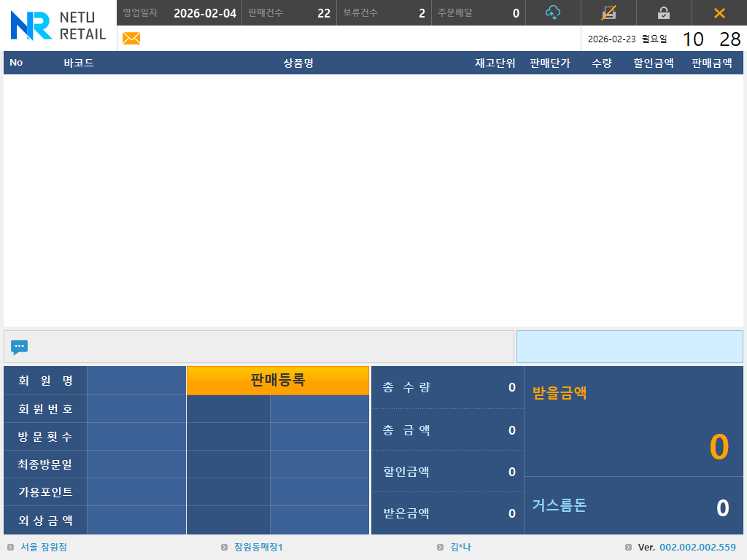Image resolution: width=747 pixels, height=560 pixels.
Task: Close the POS with orange X
Action: [x=719, y=13]
